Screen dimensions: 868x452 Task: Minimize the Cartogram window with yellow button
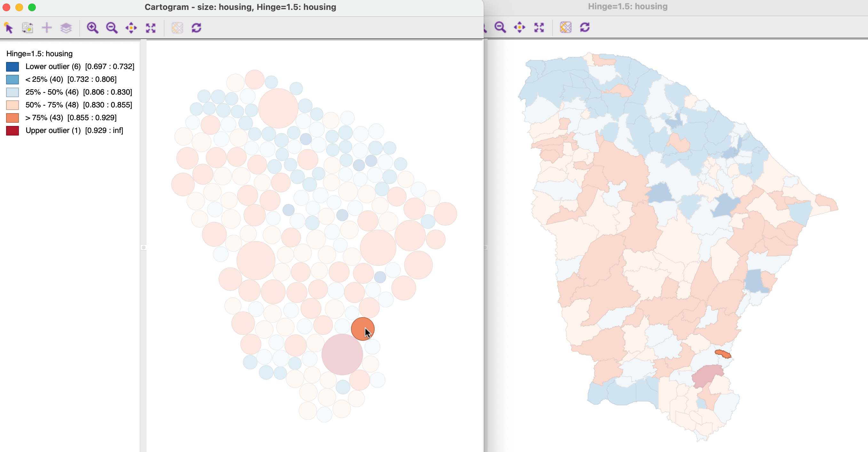point(19,7)
